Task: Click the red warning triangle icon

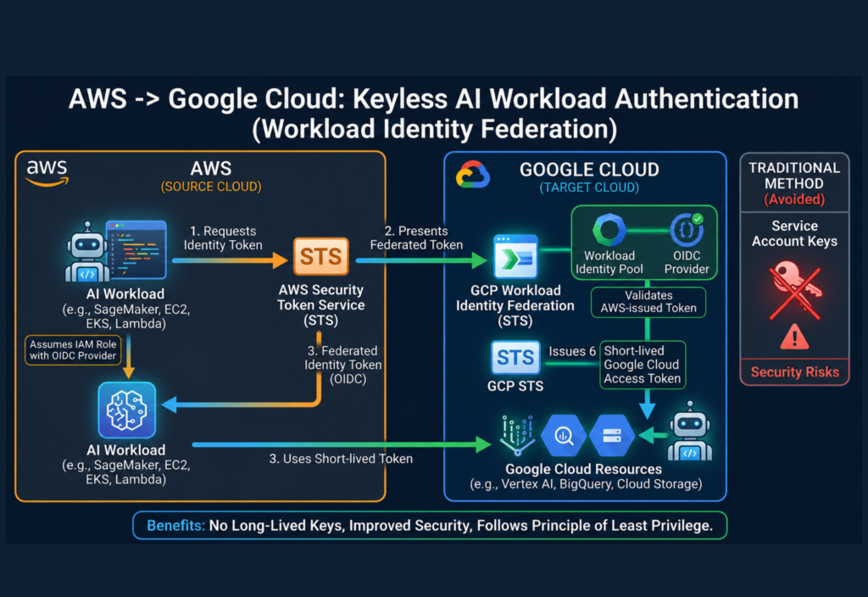Action: coord(794,337)
